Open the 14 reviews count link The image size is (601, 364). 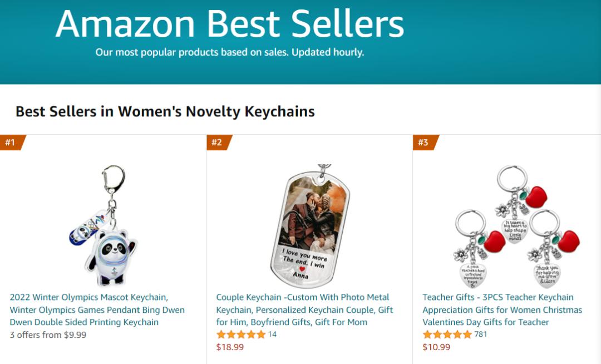point(272,335)
